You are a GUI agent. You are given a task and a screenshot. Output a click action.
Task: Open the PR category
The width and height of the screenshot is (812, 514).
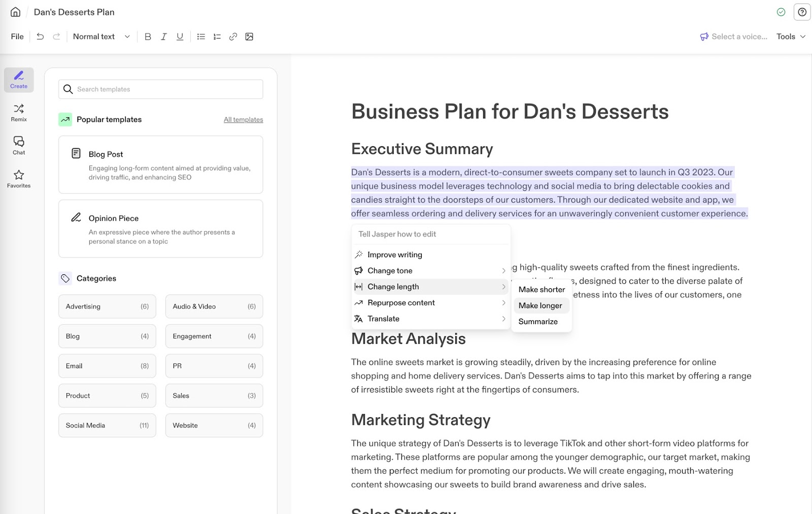[x=214, y=366]
